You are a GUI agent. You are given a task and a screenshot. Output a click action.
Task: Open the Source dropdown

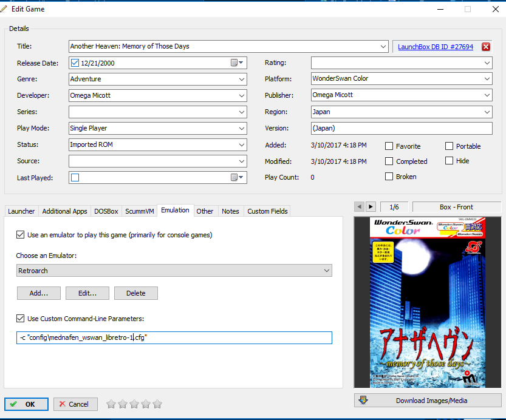tap(242, 161)
